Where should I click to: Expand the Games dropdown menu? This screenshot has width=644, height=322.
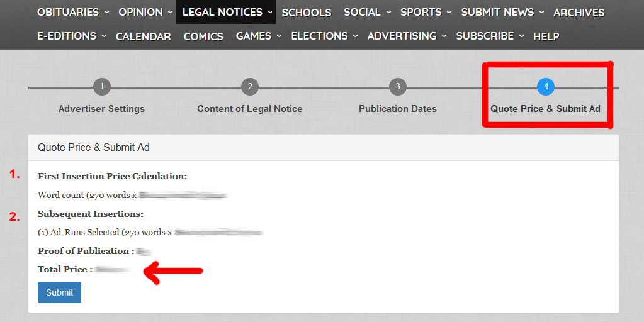pyautogui.click(x=258, y=36)
